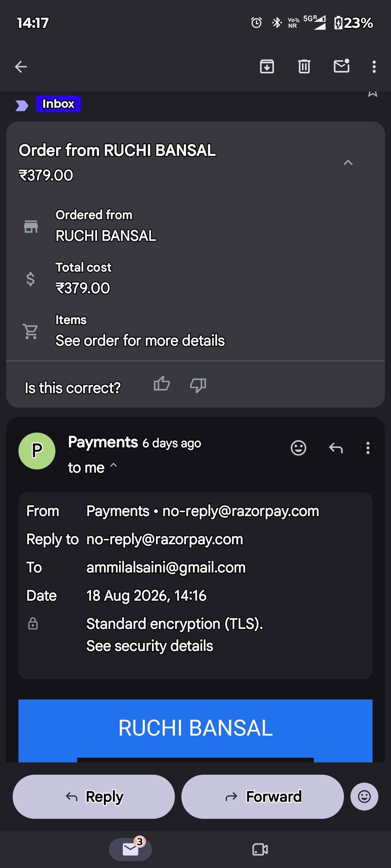The width and height of the screenshot is (391, 868).
Task: Collapse the order summary card
Action: pos(348,163)
